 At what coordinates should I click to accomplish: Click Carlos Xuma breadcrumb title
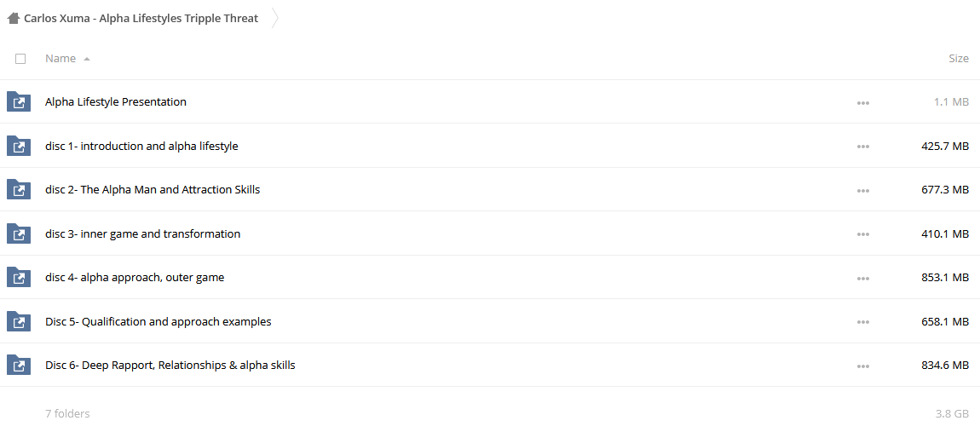click(x=141, y=18)
